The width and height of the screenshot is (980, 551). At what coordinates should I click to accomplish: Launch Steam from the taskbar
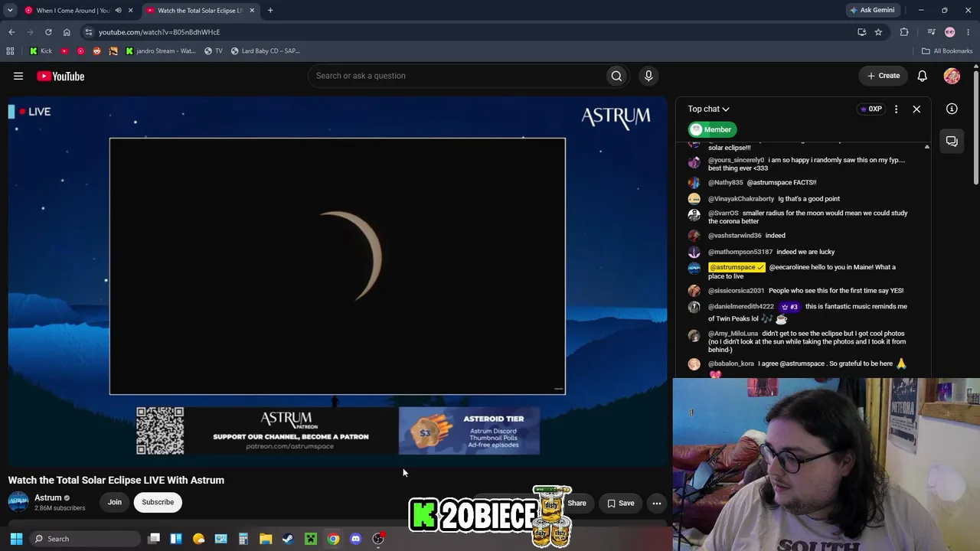point(288,539)
